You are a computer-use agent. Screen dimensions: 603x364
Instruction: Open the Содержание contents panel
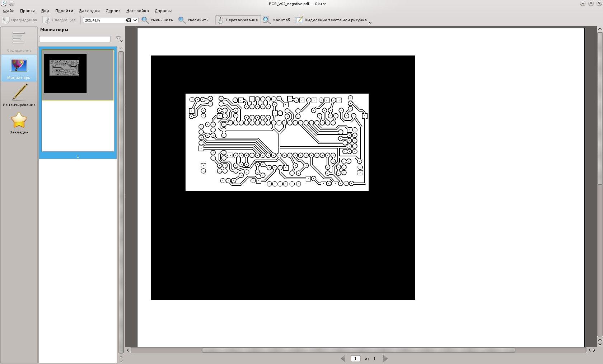(19, 41)
